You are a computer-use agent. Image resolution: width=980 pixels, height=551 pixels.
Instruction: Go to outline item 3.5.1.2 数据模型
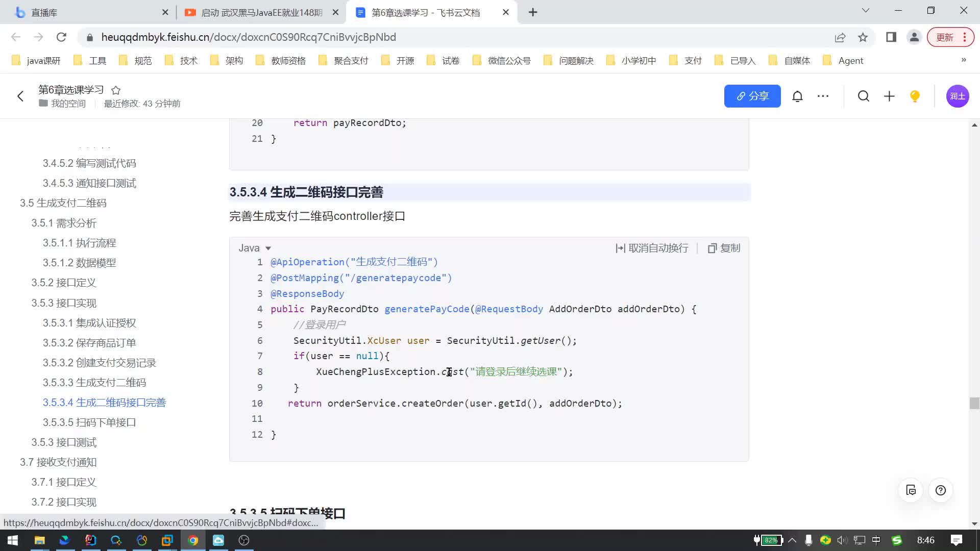coord(79,263)
